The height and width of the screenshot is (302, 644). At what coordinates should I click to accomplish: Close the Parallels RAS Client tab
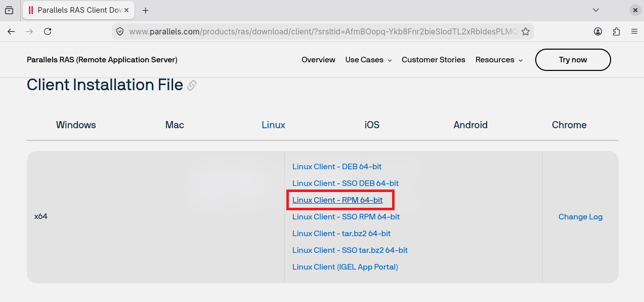tap(126, 10)
